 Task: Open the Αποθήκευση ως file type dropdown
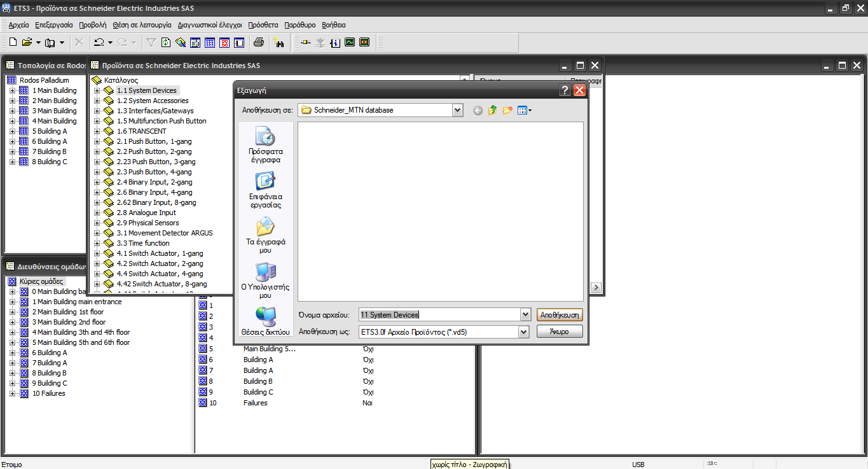[523, 332]
